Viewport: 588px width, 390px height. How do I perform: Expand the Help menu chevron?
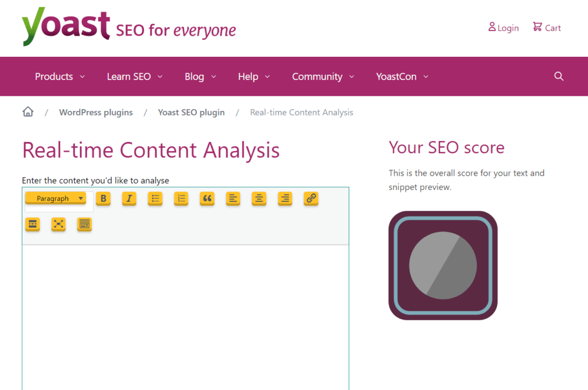click(268, 76)
